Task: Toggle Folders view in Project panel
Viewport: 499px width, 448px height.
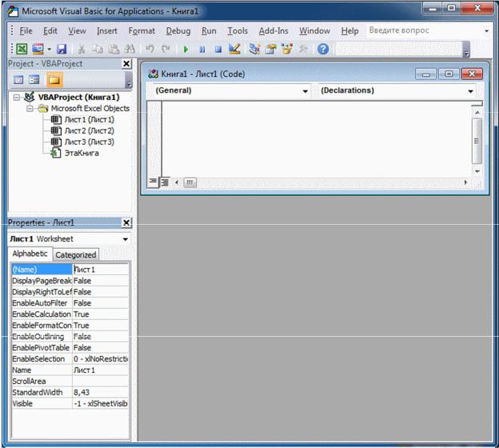Action: pos(54,80)
